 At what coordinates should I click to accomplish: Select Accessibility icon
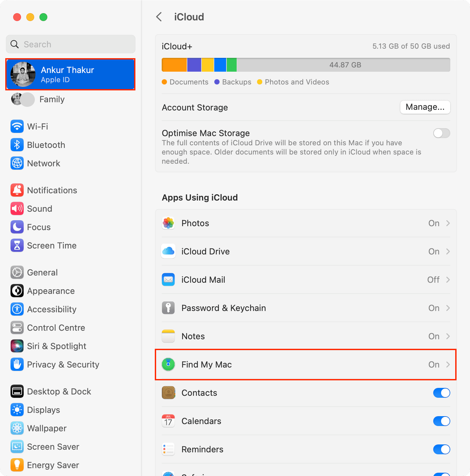17,309
